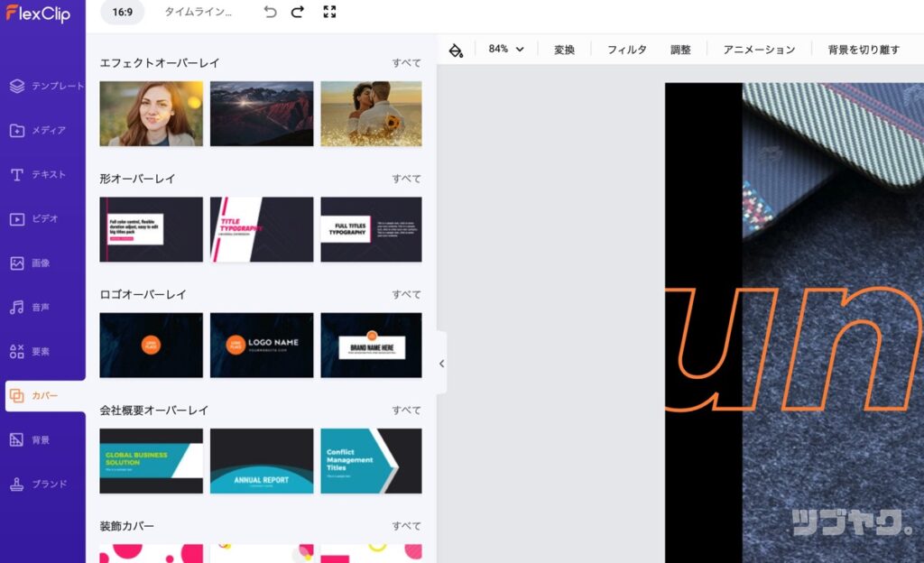This screenshot has height=563, width=924.
Task: Select the mountain landscape effect overlay
Action: coord(262,114)
